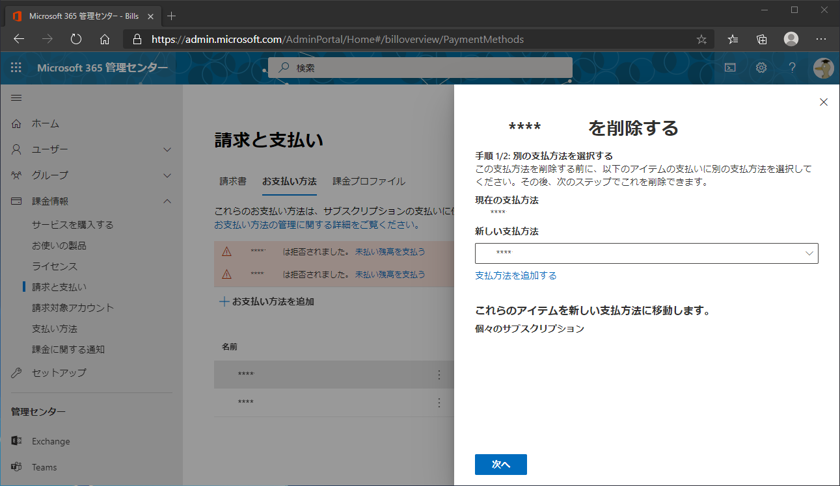The image size is (840, 486).
Task: Go to browser home icon
Action: click(104, 39)
